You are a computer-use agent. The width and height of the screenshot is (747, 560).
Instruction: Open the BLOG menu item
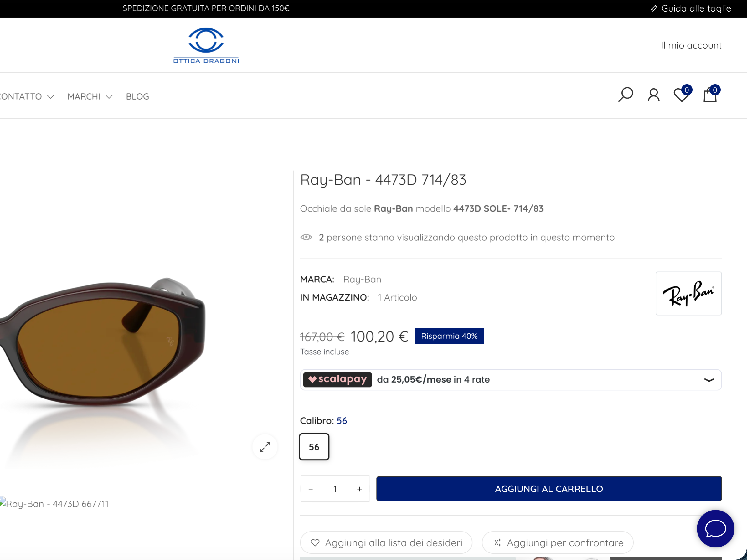coord(137,96)
